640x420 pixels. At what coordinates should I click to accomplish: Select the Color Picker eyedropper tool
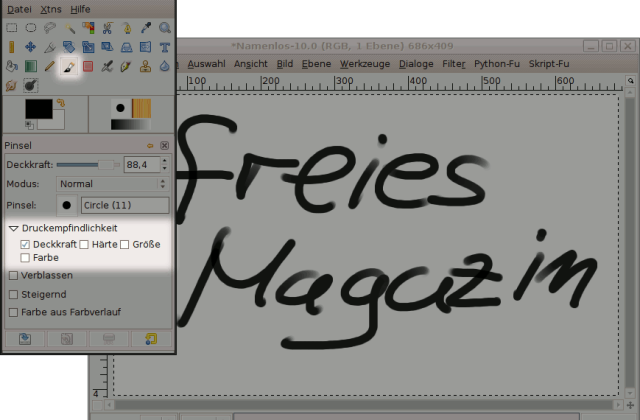coord(145,28)
